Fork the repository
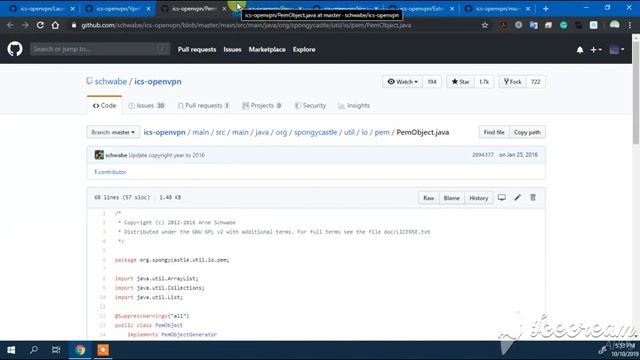Screen dimensions: 640x360 (513, 82)
